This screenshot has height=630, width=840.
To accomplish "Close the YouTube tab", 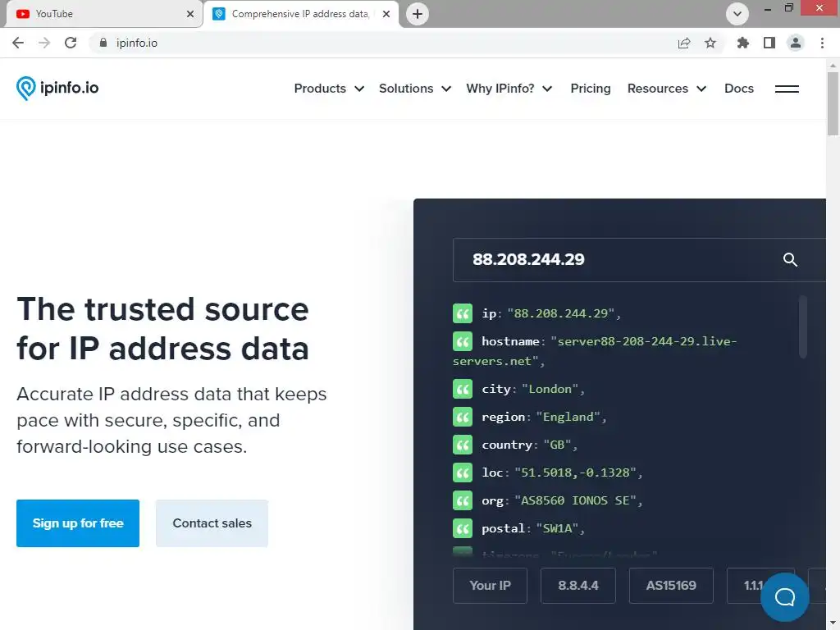I will point(190,14).
